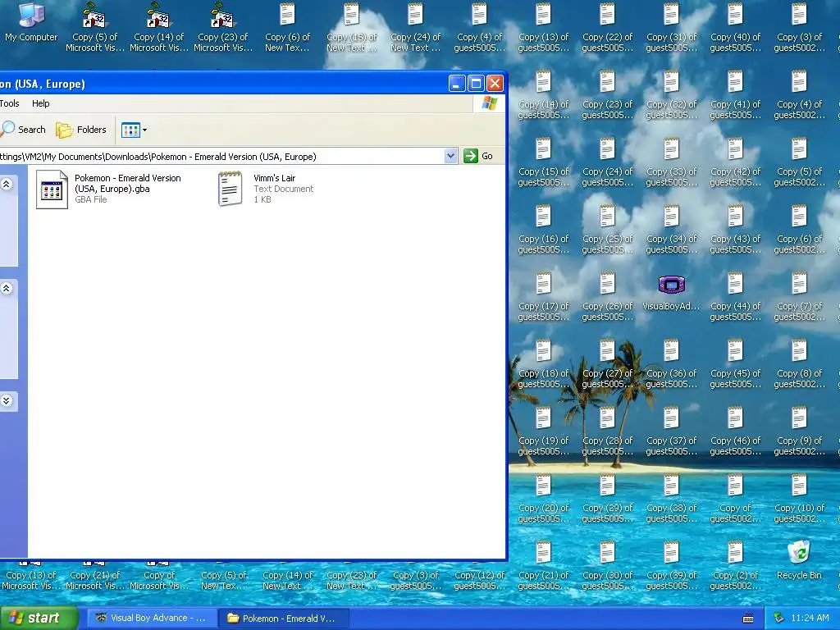
Task: Select Copy (32) of guest5005 file
Action: [671, 95]
